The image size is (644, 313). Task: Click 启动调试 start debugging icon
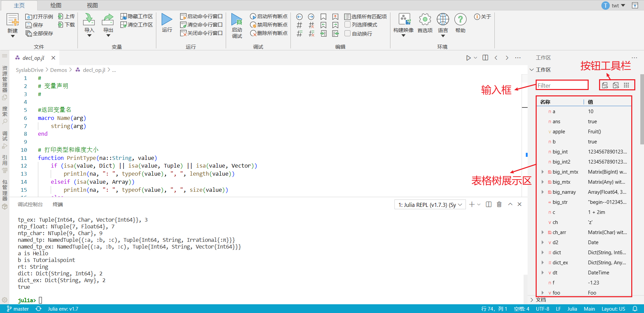[x=237, y=20]
